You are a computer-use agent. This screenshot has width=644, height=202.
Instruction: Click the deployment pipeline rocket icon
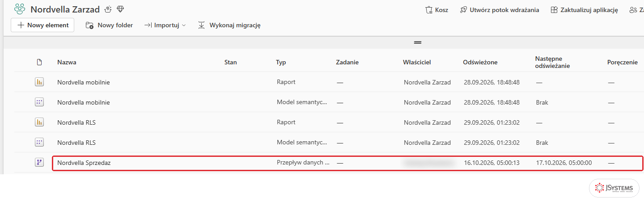coord(464,10)
